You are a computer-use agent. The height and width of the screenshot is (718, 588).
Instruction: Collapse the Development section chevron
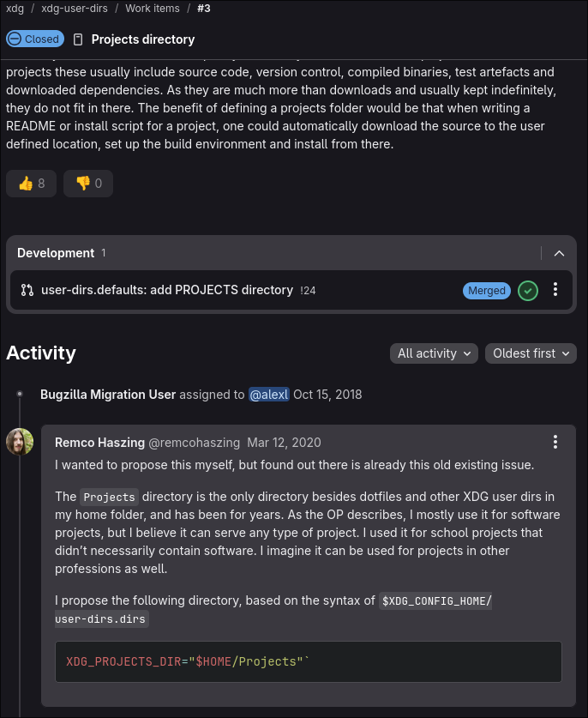pyautogui.click(x=559, y=253)
